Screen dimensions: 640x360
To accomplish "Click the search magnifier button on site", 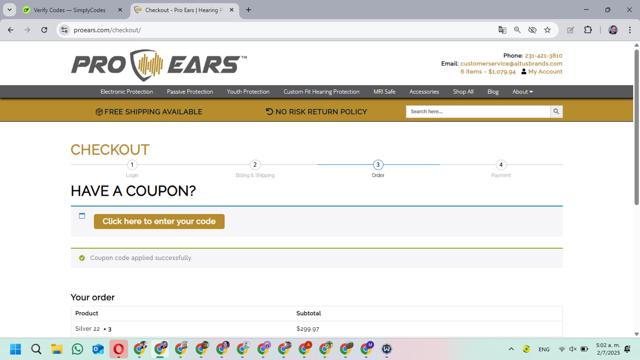I will (x=556, y=111).
